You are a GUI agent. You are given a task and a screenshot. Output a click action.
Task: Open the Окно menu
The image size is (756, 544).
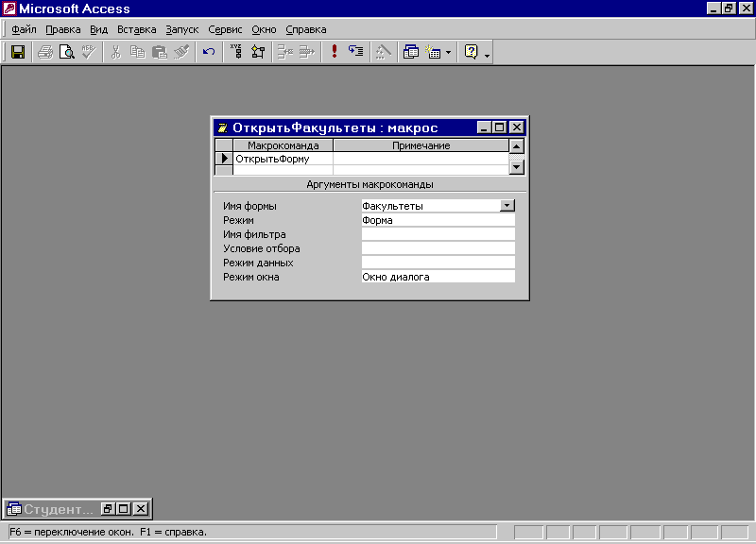[x=264, y=29]
